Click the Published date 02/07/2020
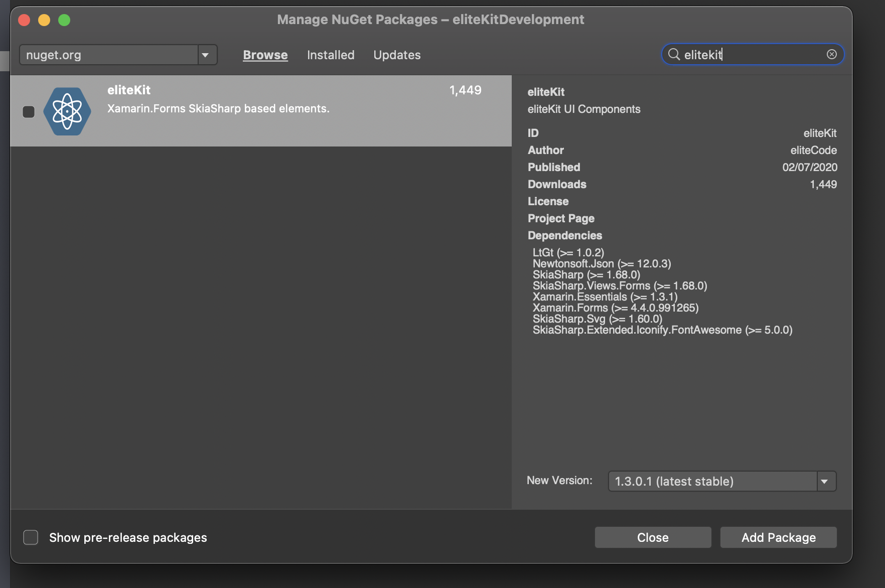The width and height of the screenshot is (885, 588). click(810, 167)
